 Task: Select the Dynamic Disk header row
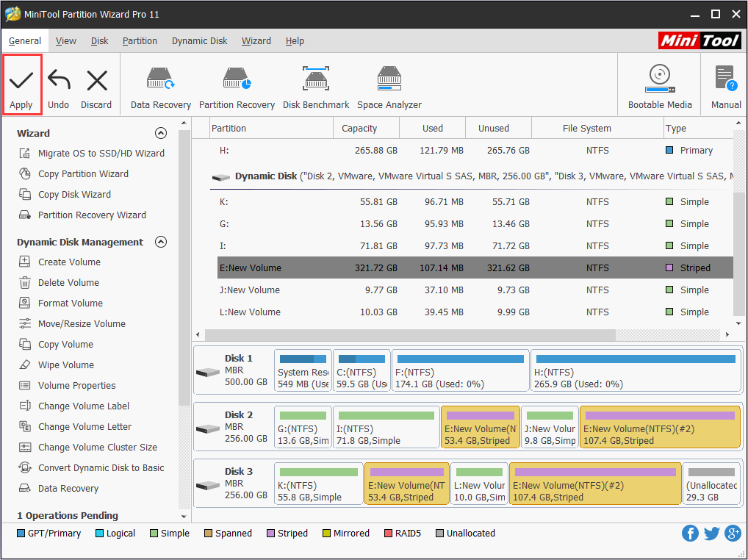tap(472, 176)
